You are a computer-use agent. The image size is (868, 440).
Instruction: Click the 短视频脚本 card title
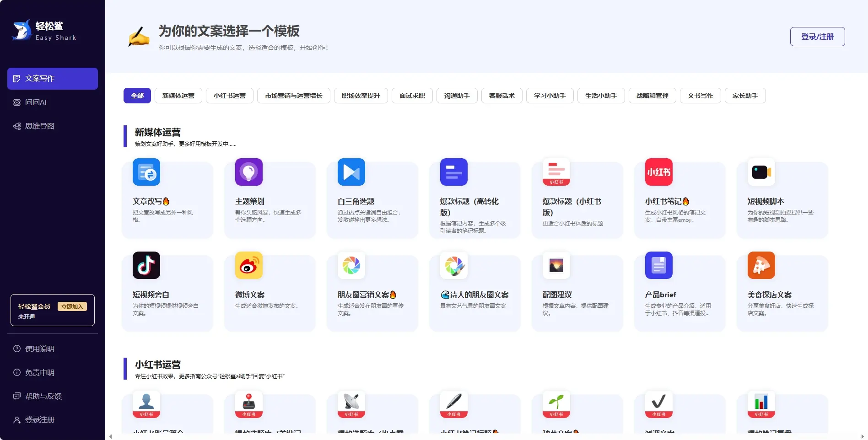766,201
